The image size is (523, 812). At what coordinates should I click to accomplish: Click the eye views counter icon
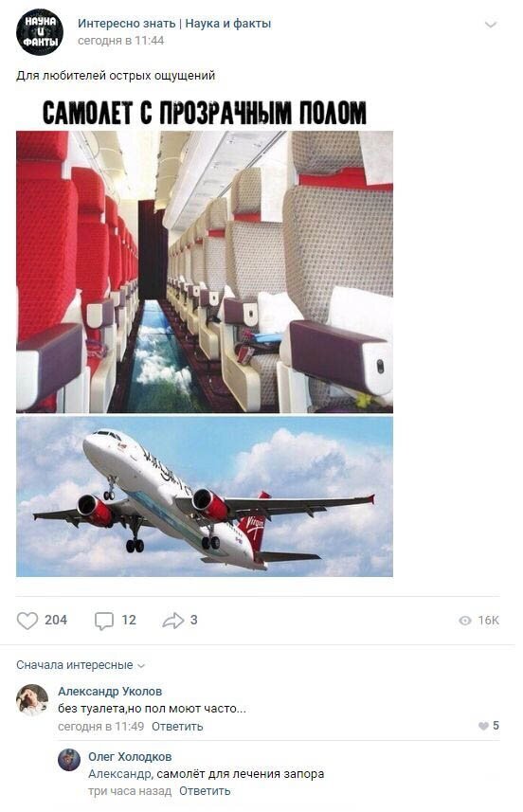coord(465,621)
